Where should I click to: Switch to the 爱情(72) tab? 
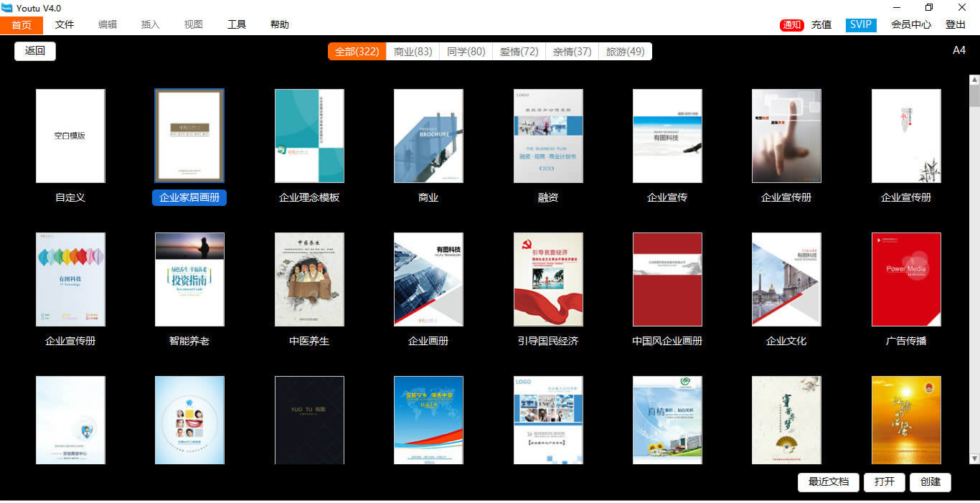(x=519, y=52)
